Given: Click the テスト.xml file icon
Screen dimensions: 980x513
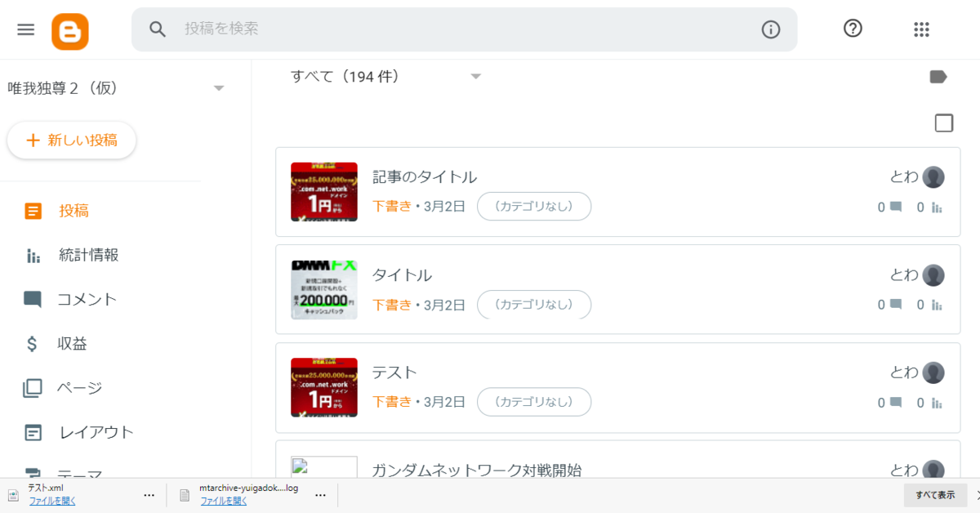Looking at the screenshot, I should click(13, 495).
